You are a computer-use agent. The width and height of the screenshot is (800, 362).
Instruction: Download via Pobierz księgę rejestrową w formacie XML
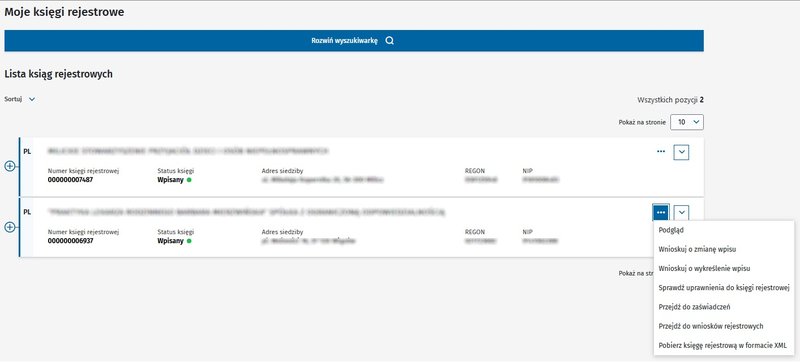(x=722, y=345)
